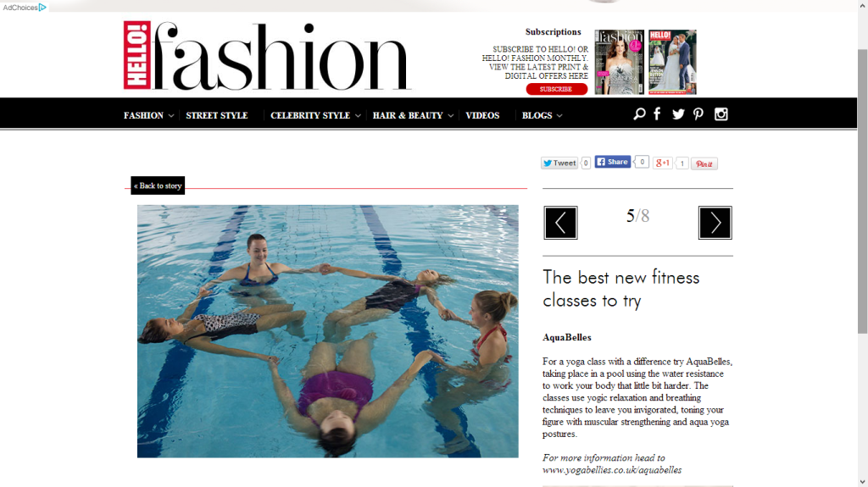The height and width of the screenshot is (487, 868).
Task: Pin the image with Pin it button
Action: coord(704,163)
